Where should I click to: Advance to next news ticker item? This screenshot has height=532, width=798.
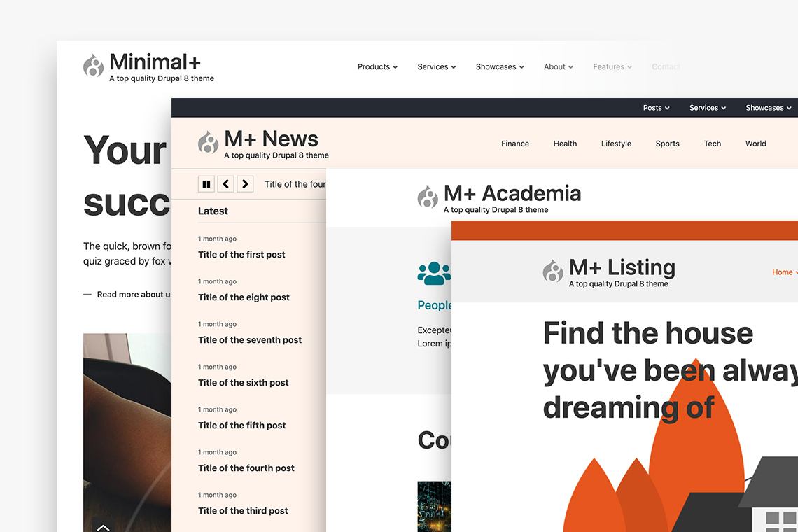point(245,184)
